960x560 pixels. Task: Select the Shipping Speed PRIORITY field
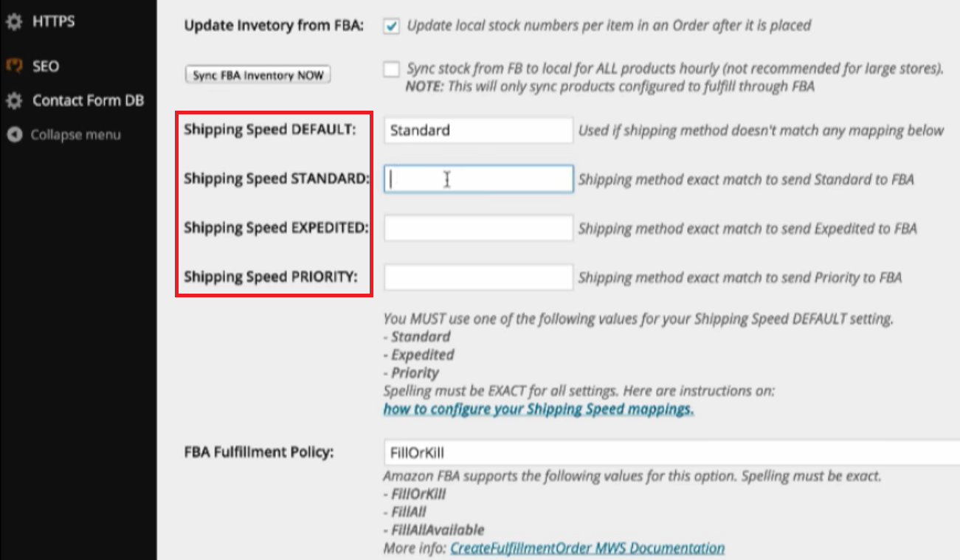click(x=478, y=277)
